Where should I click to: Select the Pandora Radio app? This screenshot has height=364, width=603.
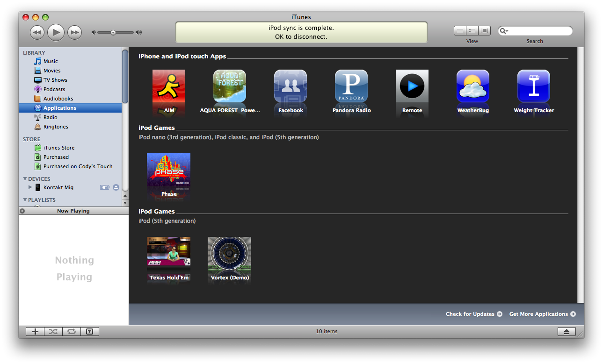click(351, 86)
